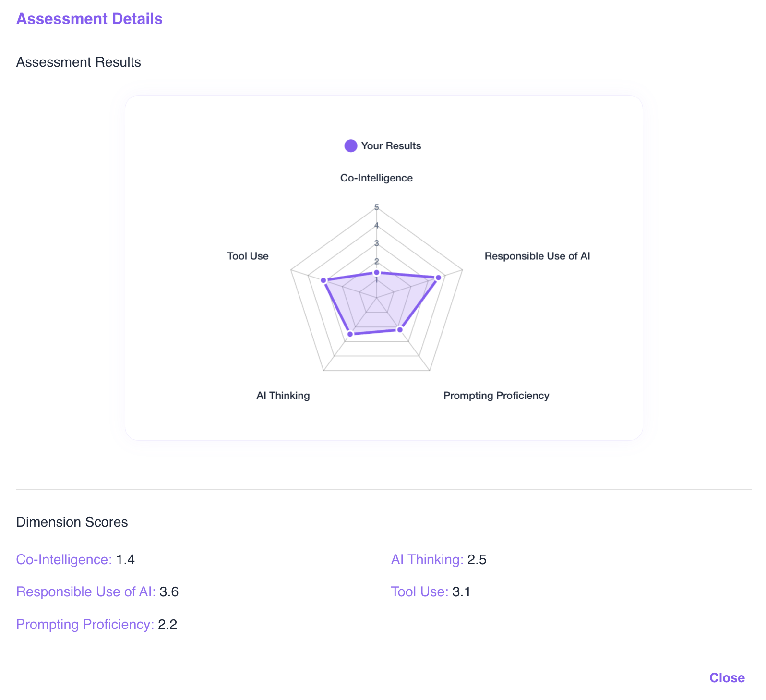Select the Assessment Results section title
This screenshot has width=766, height=700.
(79, 62)
